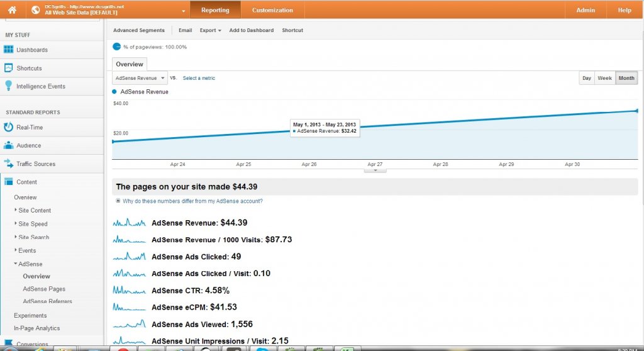Click 'The pages on your site made $44.39'

tap(186, 187)
